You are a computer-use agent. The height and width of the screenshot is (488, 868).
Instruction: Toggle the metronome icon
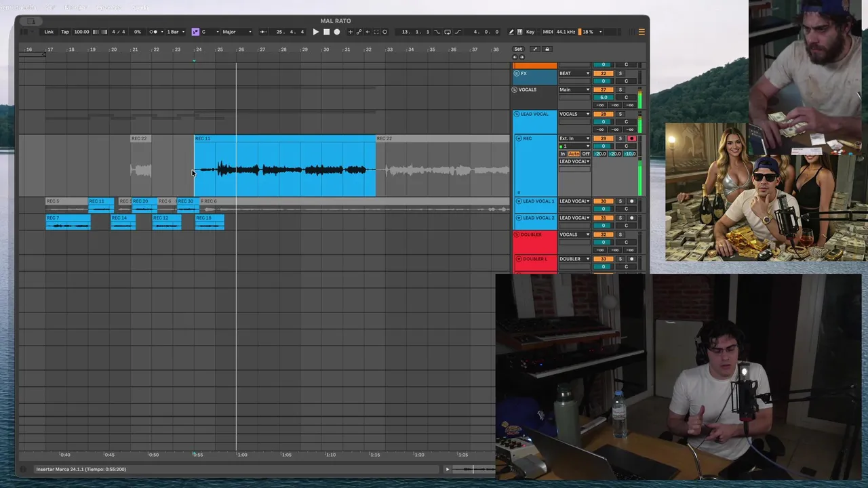(153, 32)
